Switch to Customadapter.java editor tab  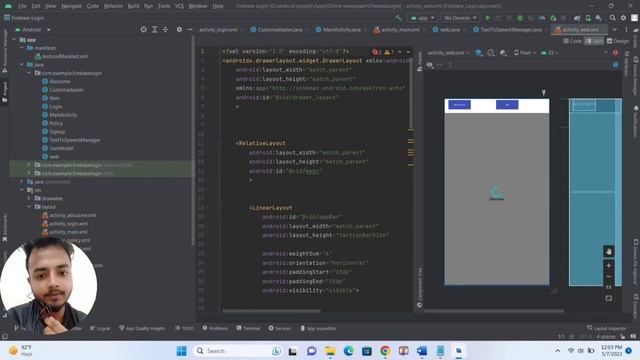pyautogui.click(x=277, y=30)
